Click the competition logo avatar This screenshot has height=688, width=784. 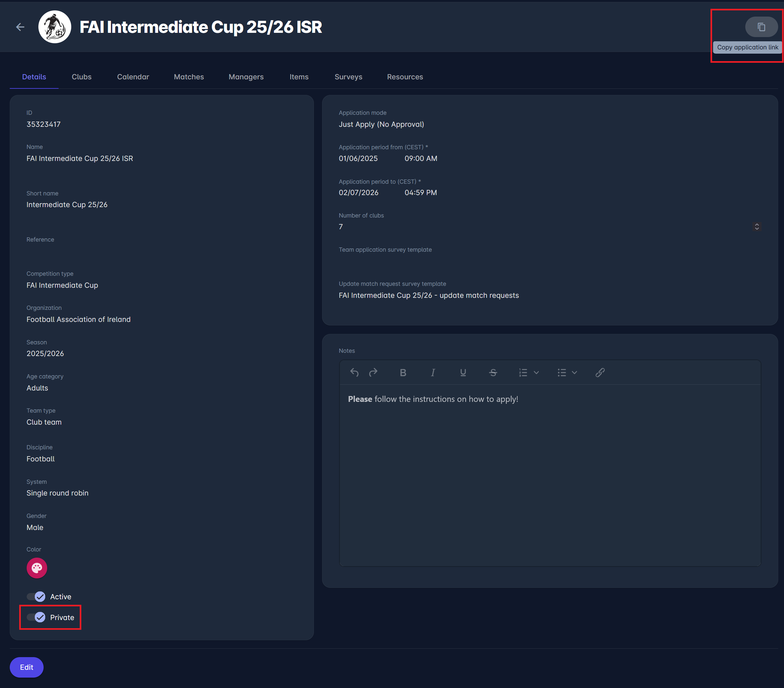pyautogui.click(x=55, y=27)
